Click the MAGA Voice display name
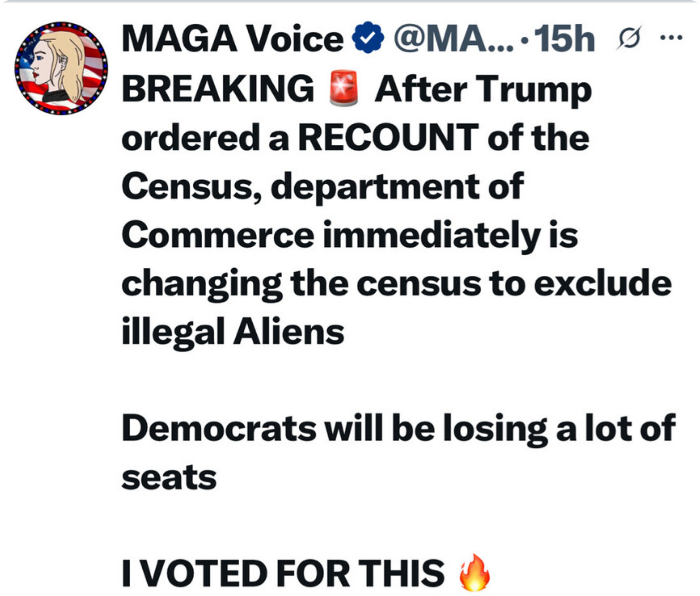Viewport: 700px width, 596px height. click(x=232, y=39)
